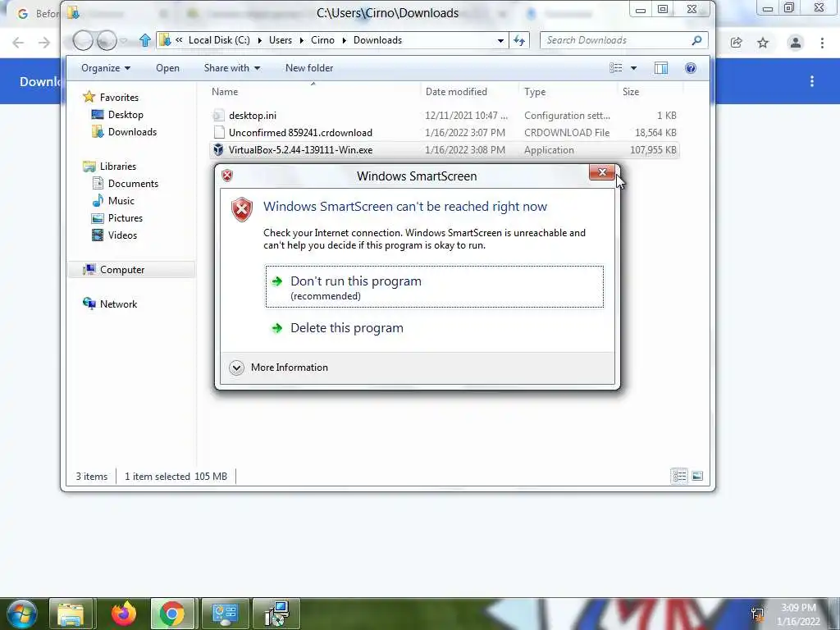Click Chrome forward arrow
This screenshot has width=840, height=630.
[x=44, y=43]
